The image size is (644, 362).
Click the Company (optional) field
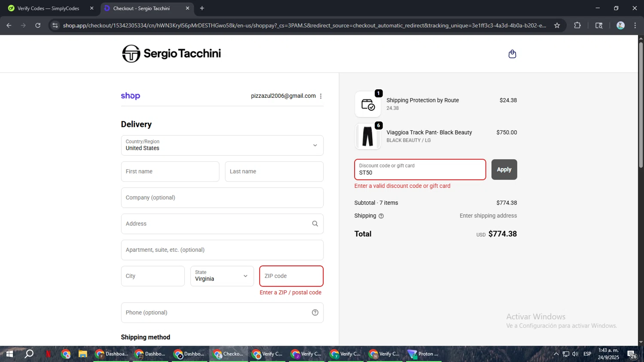click(222, 198)
